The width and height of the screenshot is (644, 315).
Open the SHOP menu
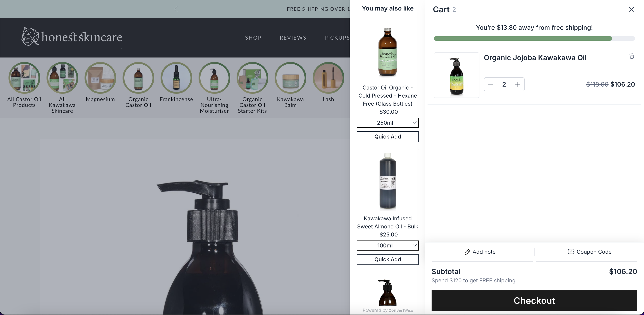[253, 38]
